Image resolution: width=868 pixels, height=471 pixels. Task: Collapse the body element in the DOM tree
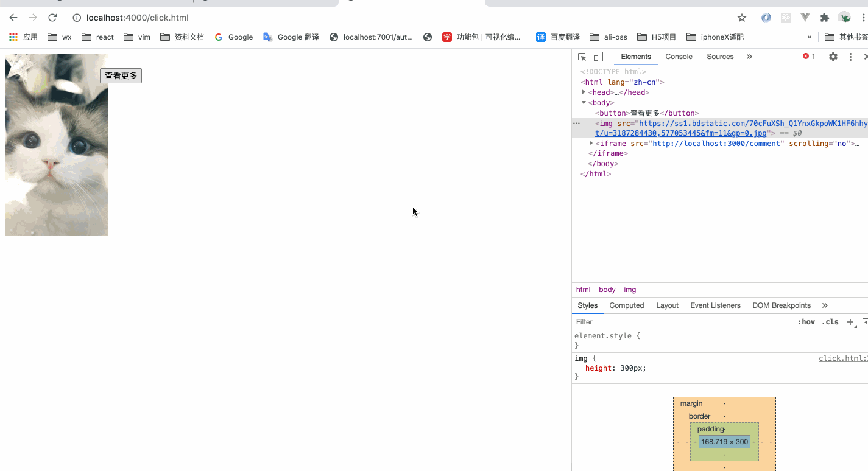point(584,102)
